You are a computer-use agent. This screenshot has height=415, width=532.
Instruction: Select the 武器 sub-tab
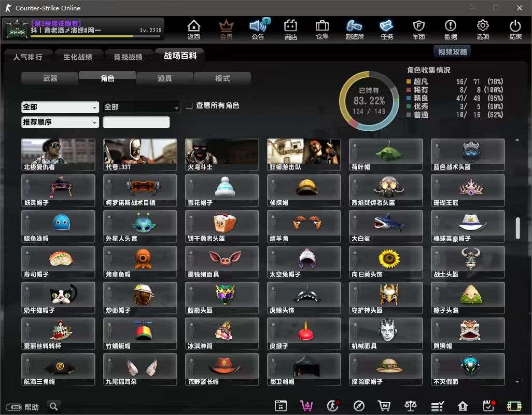[50, 78]
